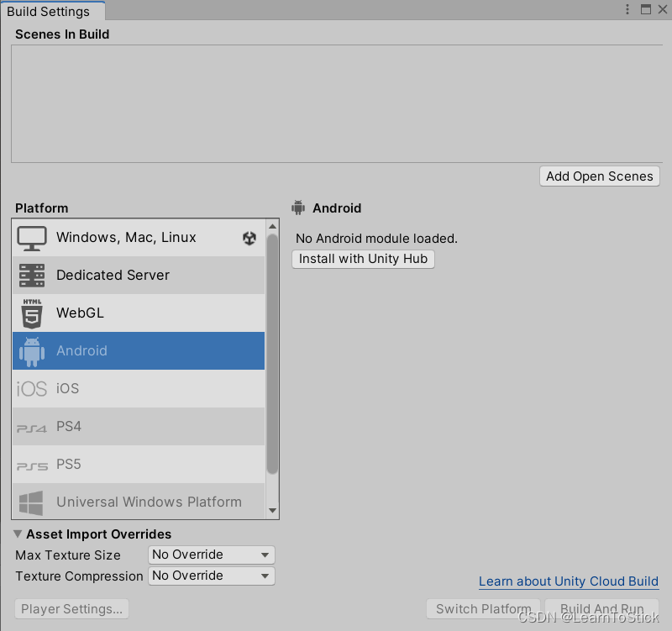Select the WebGL platform
672x631 pixels.
click(x=139, y=313)
